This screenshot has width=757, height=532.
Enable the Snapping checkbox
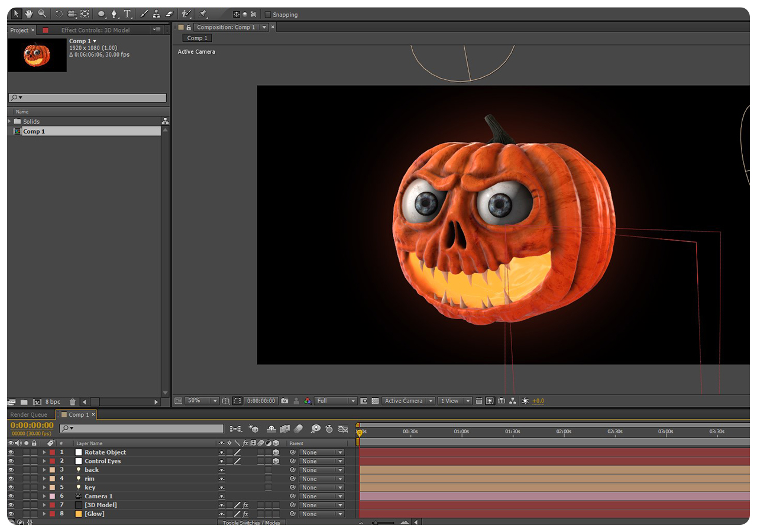pyautogui.click(x=268, y=15)
